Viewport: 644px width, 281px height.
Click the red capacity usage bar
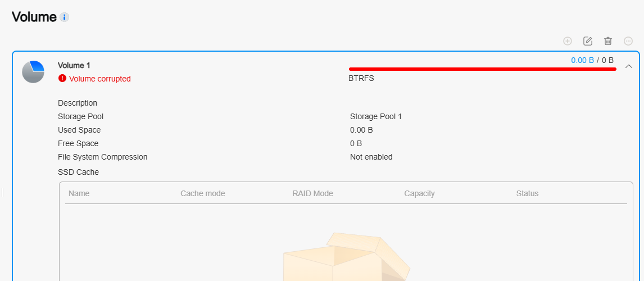pyautogui.click(x=483, y=69)
